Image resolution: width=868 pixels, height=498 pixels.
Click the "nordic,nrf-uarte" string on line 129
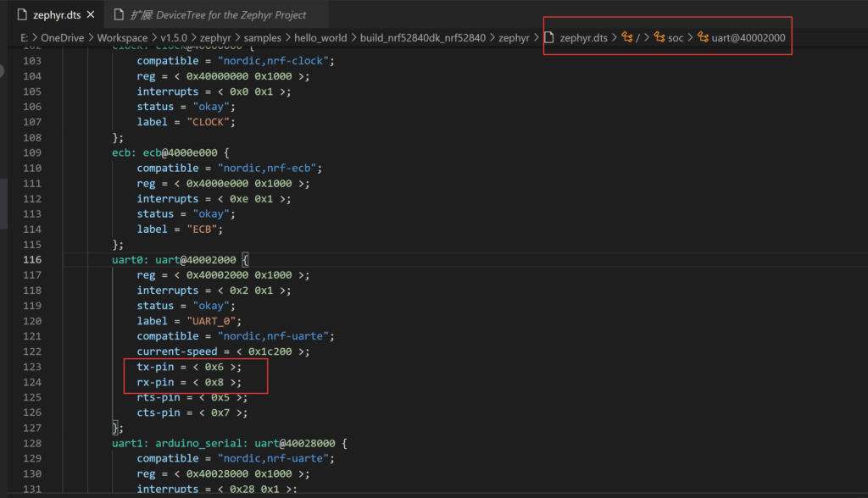click(x=273, y=459)
